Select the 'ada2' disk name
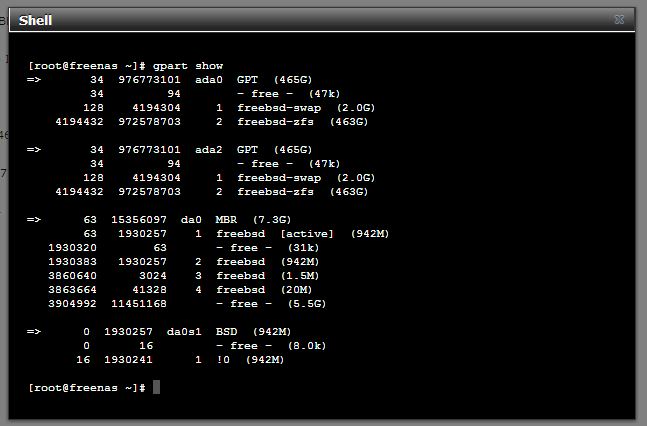Screen dimensions: 647x426 [x=209, y=149]
